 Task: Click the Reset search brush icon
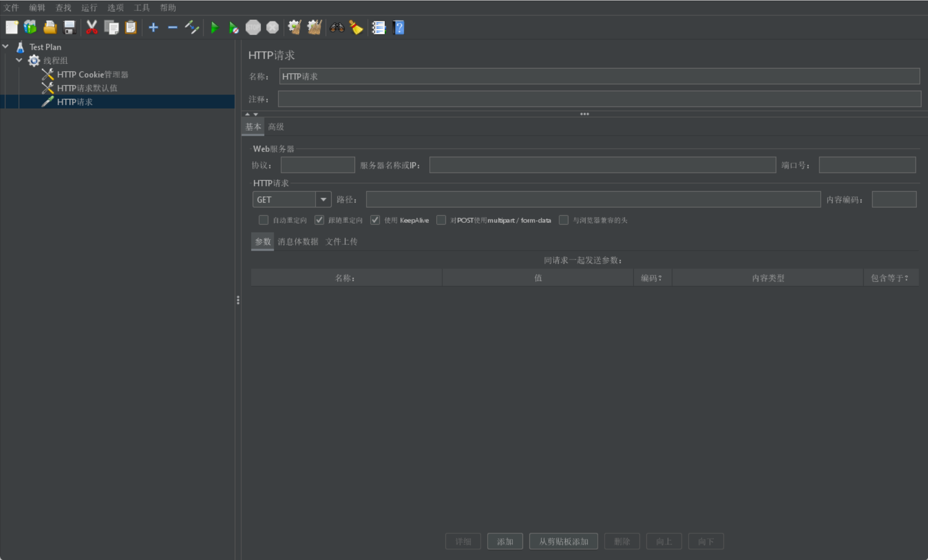(356, 28)
